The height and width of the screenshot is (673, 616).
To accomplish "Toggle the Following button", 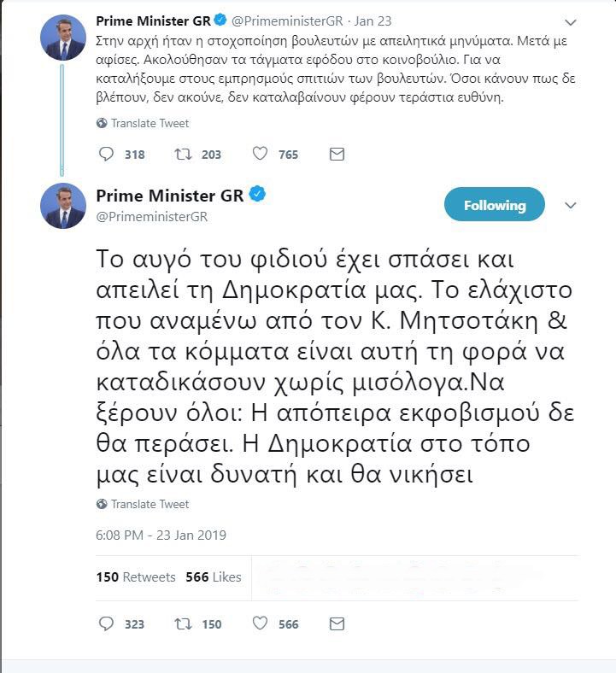I will pos(494,205).
